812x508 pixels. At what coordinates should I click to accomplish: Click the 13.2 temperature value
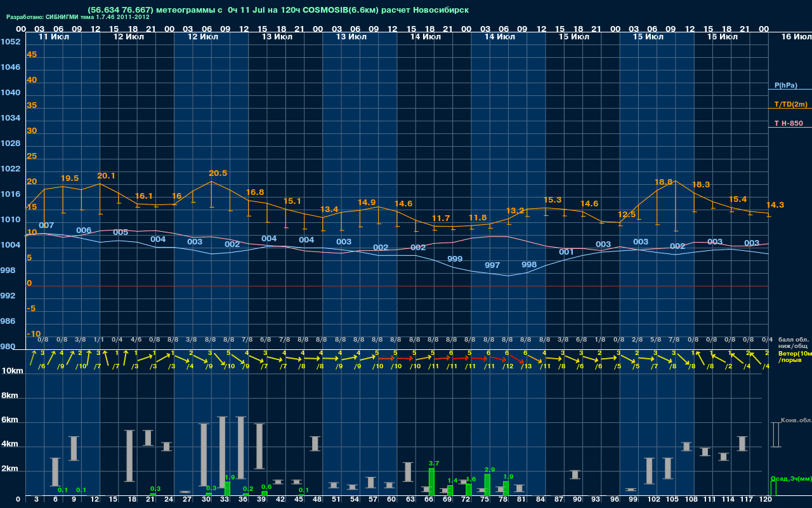[515, 211]
